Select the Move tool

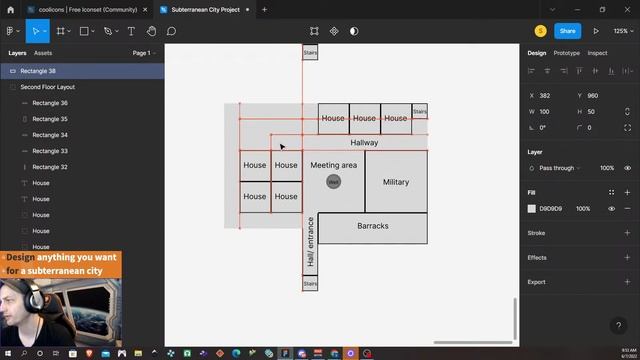pyautogui.click(x=35, y=31)
